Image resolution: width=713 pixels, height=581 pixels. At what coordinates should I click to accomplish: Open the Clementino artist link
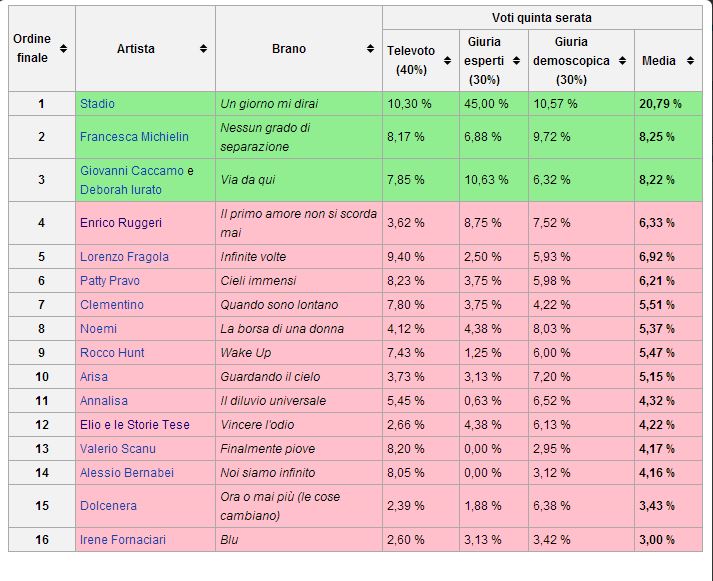pyautogui.click(x=112, y=305)
